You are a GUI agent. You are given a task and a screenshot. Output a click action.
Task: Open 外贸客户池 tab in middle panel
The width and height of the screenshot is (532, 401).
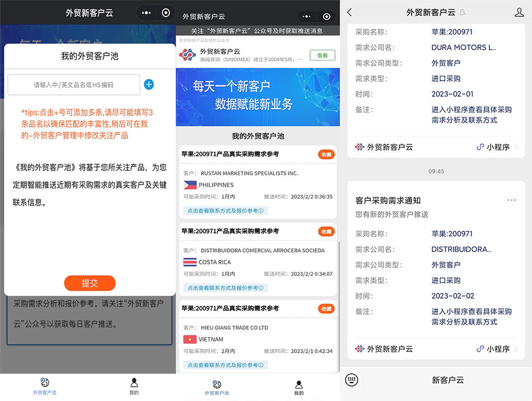(x=217, y=387)
